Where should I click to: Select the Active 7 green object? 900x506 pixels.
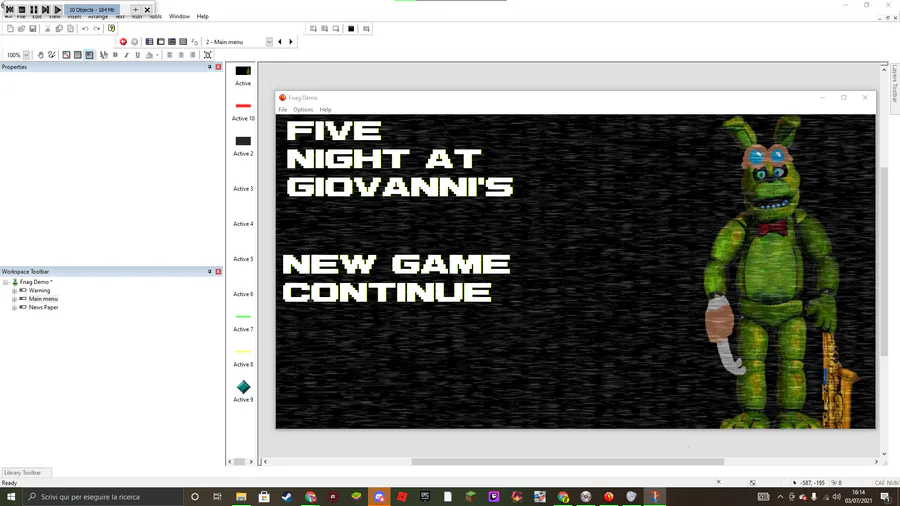click(x=243, y=321)
